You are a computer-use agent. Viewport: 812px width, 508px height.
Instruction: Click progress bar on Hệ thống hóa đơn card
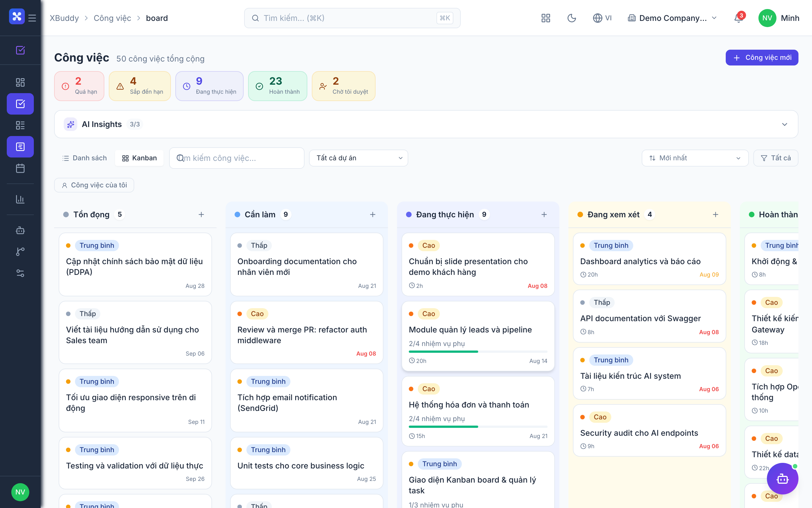point(478,427)
